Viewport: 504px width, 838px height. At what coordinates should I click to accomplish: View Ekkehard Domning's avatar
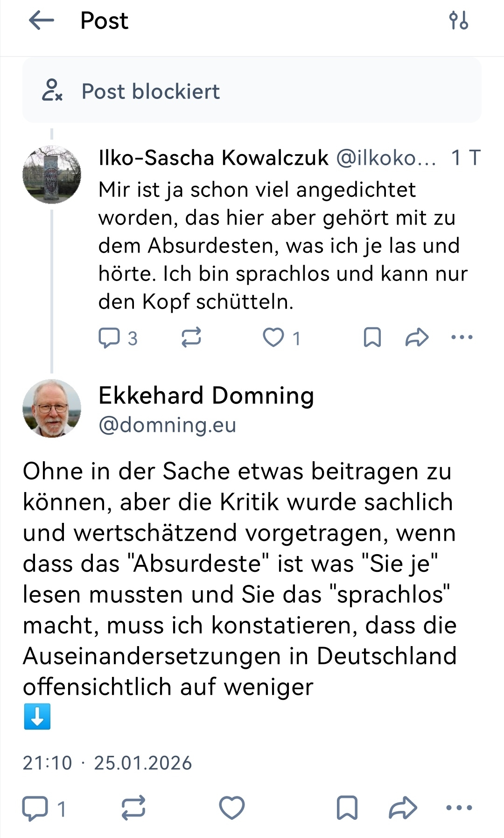point(52,408)
